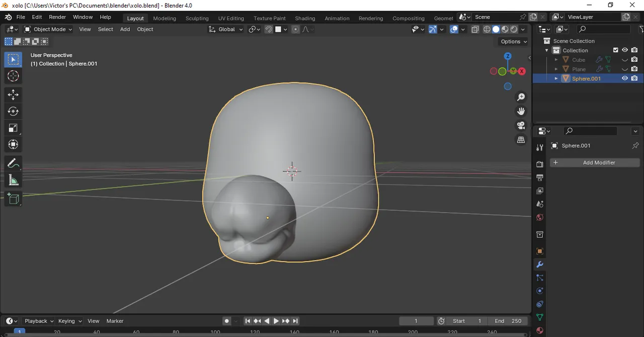This screenshot has height=337, width=644.
Task: Click the pan view hand icon
Action: click(521, 111)
